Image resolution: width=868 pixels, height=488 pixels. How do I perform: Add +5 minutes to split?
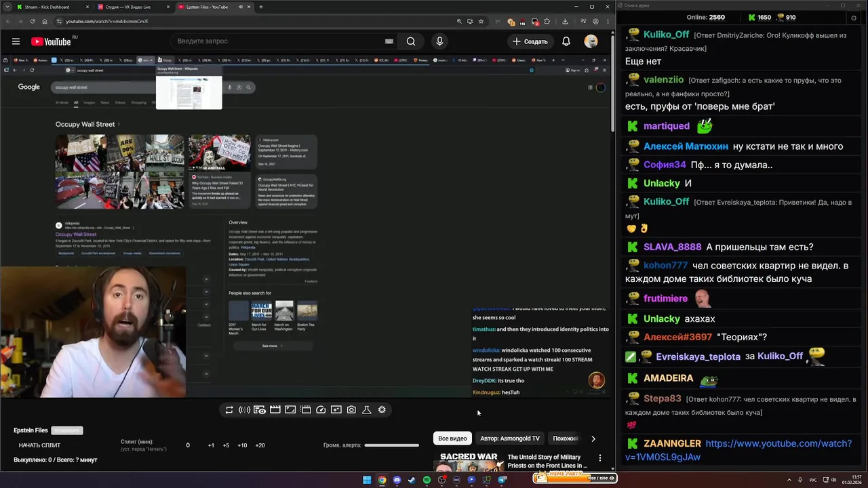[x=226, y=445]
